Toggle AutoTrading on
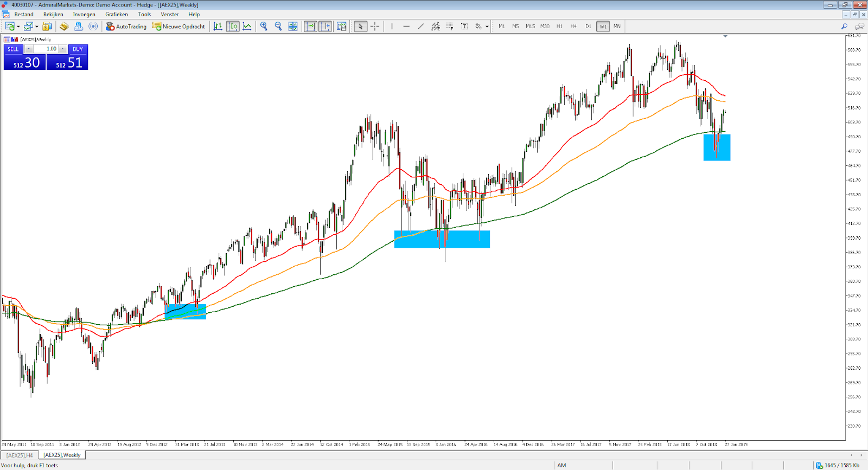Screen dimensions: 868x470 (x=126, y=26)
